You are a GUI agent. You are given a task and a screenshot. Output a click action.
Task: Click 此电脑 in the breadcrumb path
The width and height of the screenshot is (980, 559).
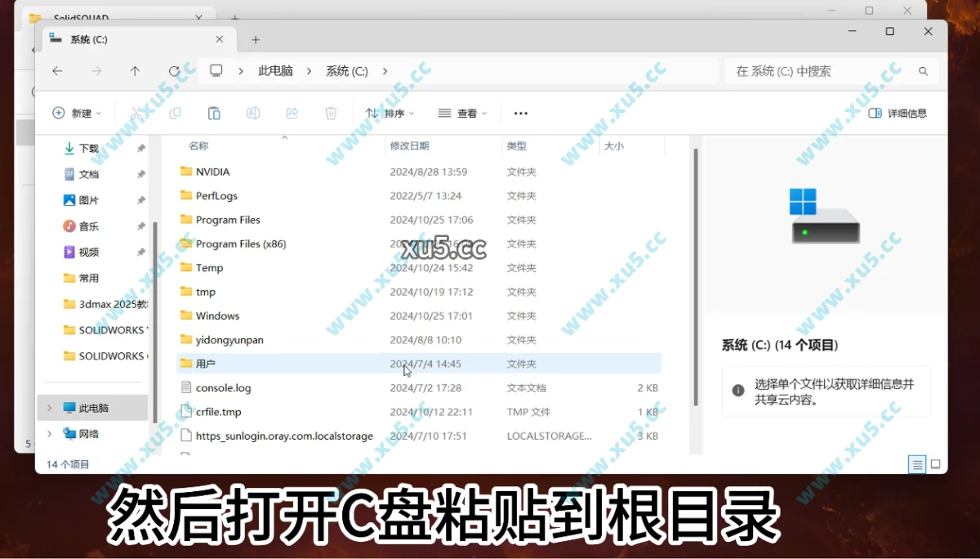277,71
